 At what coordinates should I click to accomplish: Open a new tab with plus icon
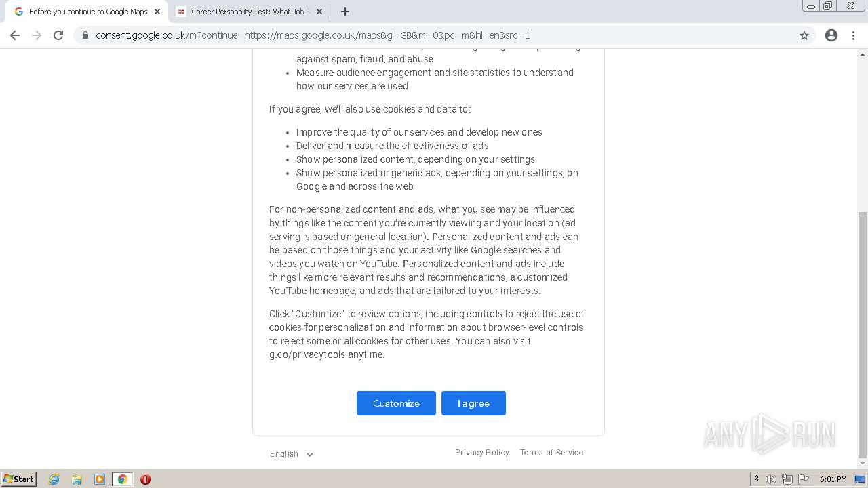(x=345, y=12)
